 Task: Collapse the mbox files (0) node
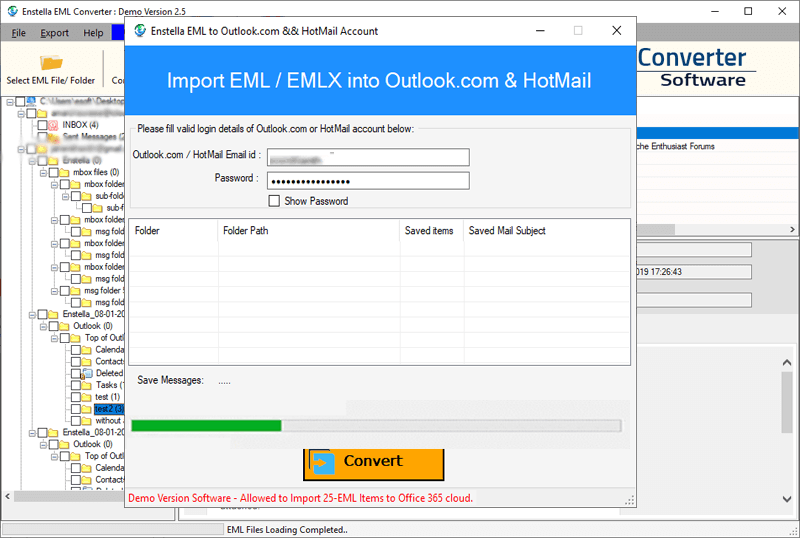click(43, 173)
